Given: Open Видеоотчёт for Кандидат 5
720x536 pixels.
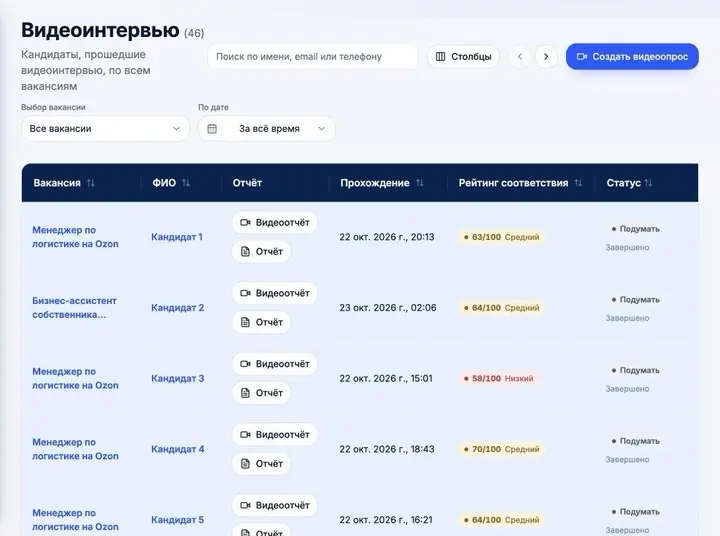Looking at the screenshot, I should (275, 505).
